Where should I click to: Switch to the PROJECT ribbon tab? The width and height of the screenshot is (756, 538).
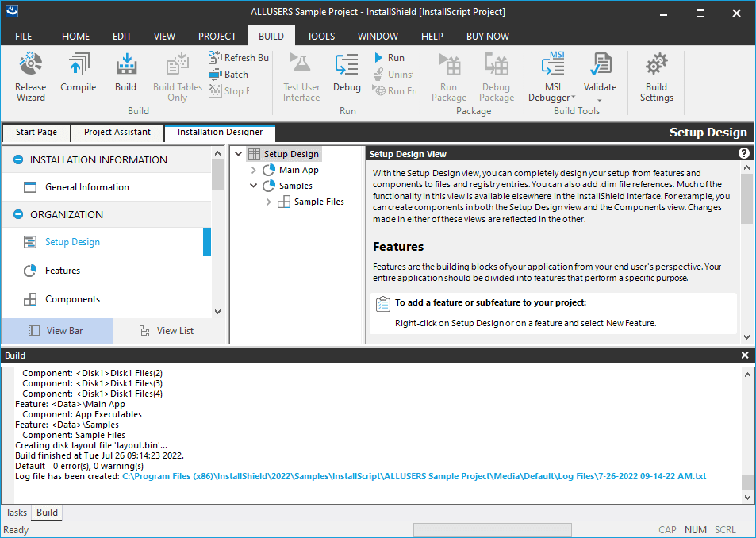pyautogui.click(x=217, y=37)
